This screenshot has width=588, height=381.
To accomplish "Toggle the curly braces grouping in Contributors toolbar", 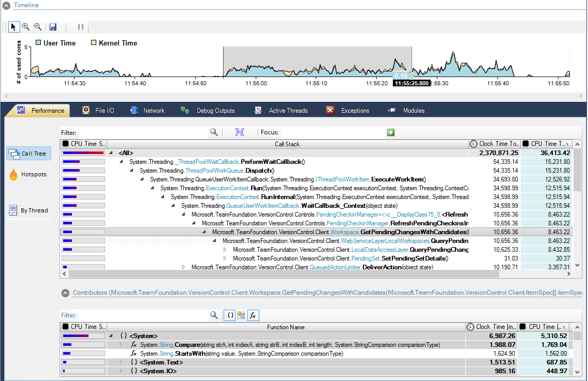I will 229,315.
